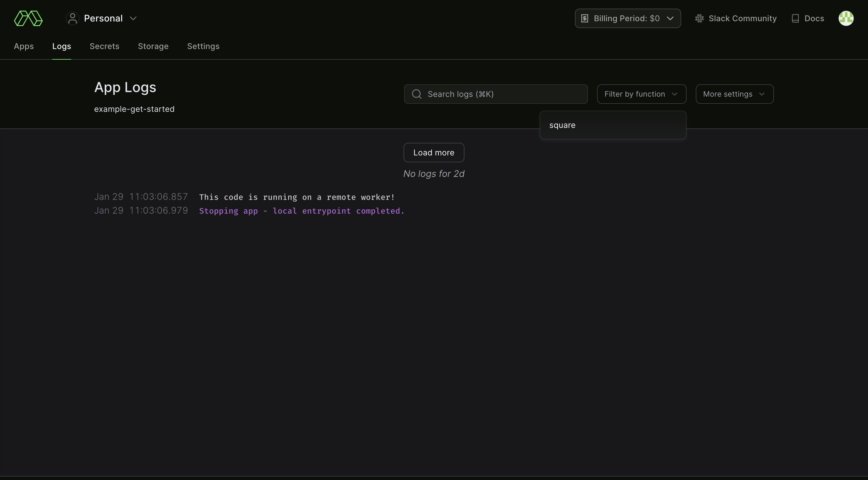Click the App Logs heading

point(125,87)
